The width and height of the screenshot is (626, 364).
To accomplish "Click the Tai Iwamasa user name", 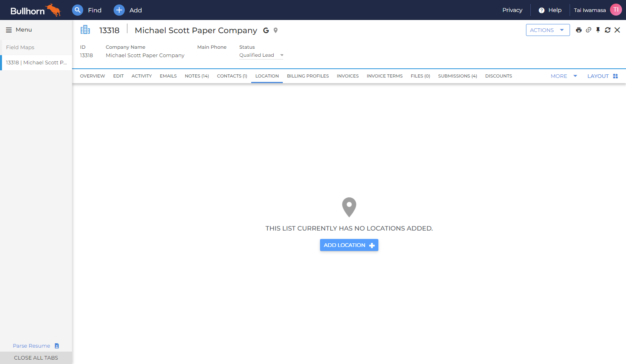I will coord(590,10).
